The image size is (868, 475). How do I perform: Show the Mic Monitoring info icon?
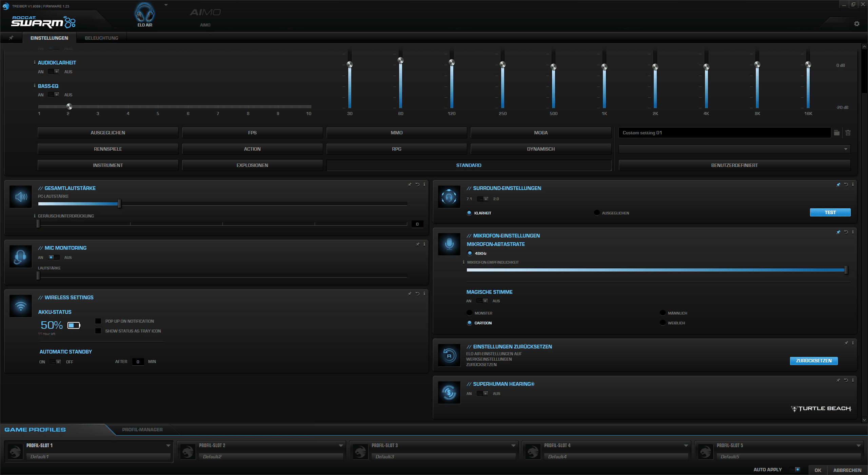point(424,244)
